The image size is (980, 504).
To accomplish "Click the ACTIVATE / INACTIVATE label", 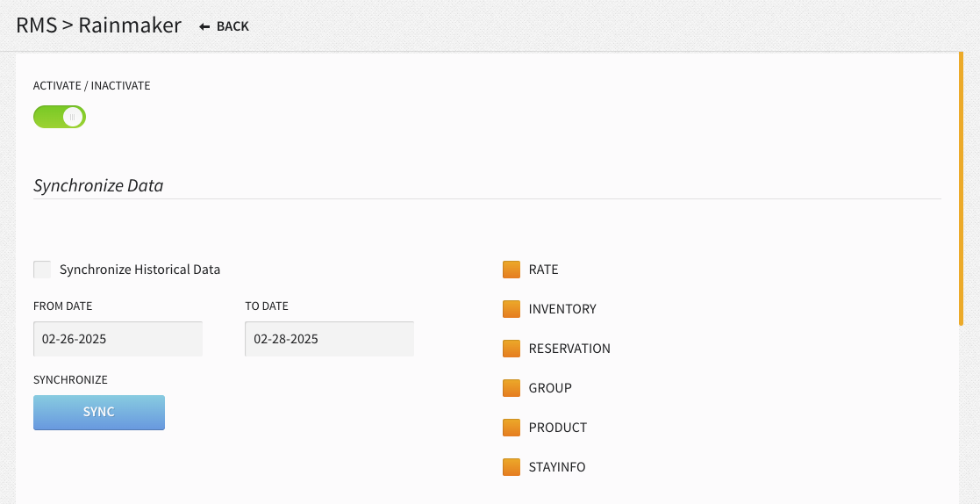I will (x=92, y=86).
